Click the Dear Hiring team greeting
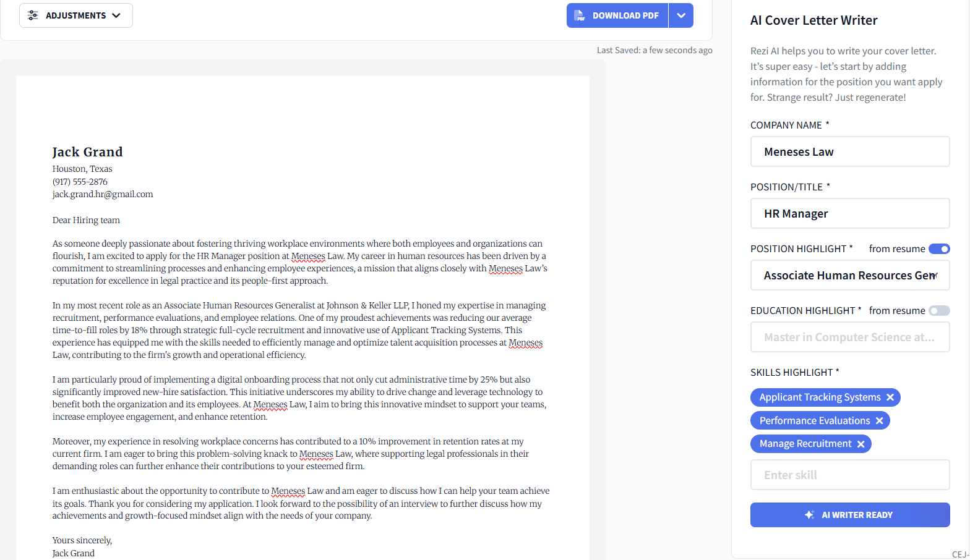Screen dimensions: 970x560 [x=86, y=220]
